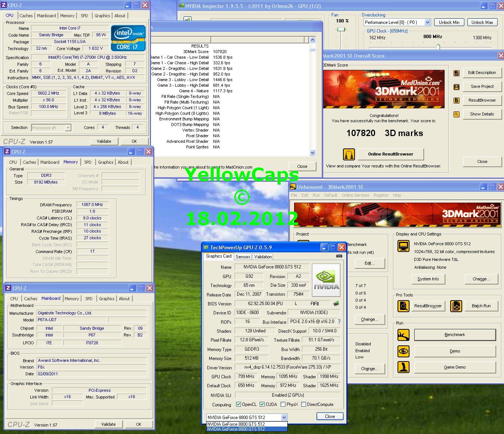Click the Unlock Min button
The image size is (504, 434).
click(x=449, y=22)
